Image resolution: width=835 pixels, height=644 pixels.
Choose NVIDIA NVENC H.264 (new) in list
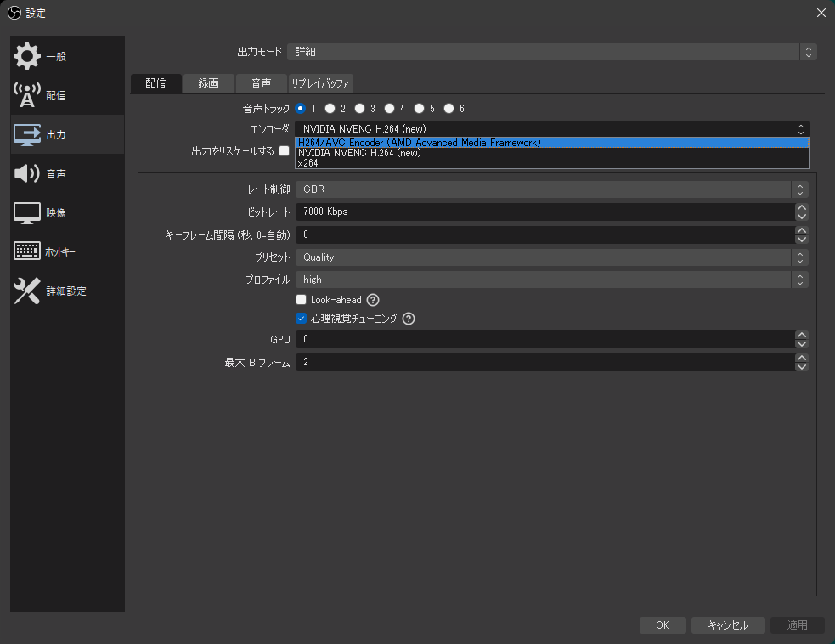pos(552,153)
